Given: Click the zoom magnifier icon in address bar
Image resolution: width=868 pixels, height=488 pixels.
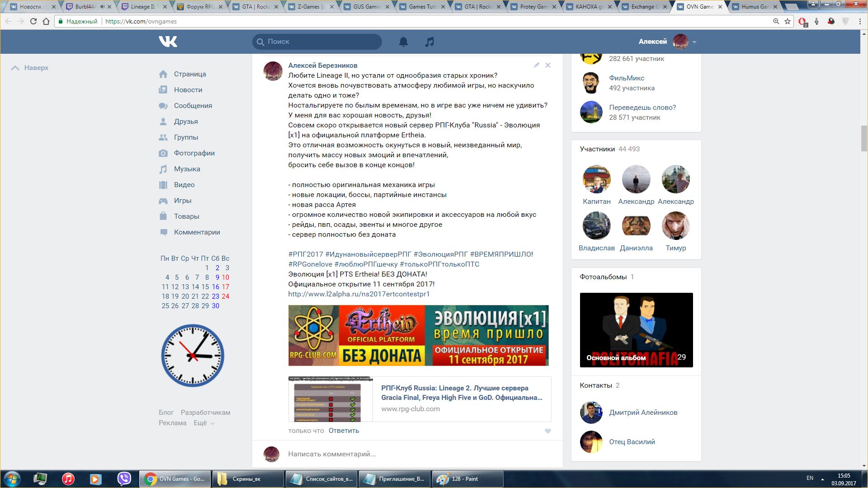Looking at the screenshot, I should (x=776, y=21).
